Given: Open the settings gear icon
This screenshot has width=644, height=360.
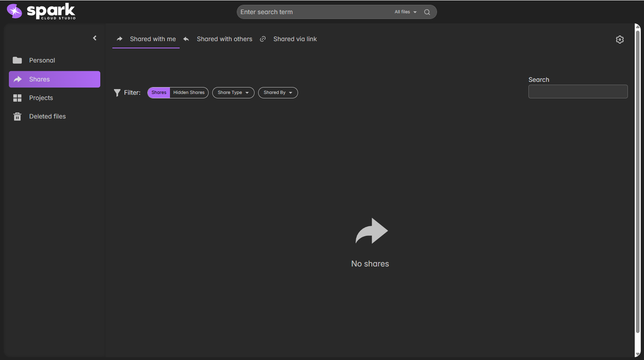Looking at the screenshot, I should pyautogui.click(x=620, y=40).
